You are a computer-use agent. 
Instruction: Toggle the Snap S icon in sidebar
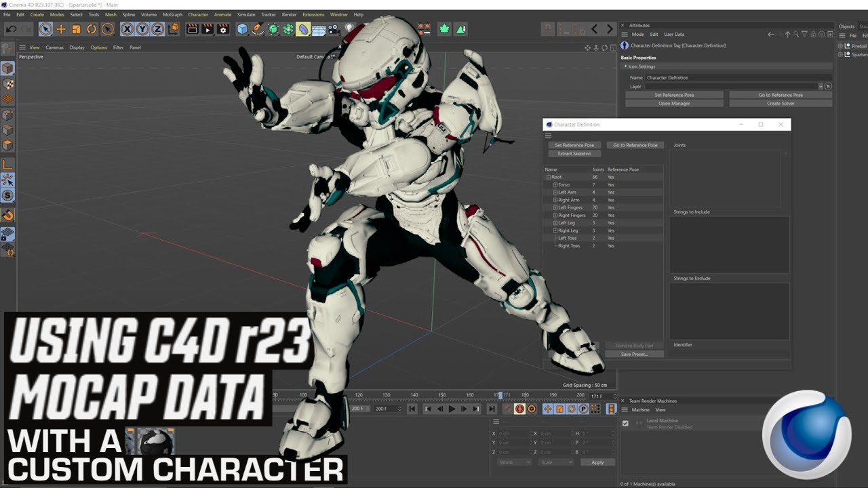coord(7,196)
